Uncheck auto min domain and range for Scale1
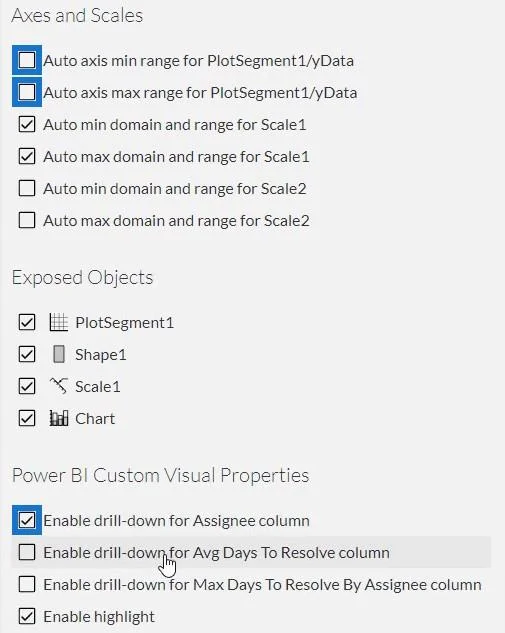The width and height of the screenshot is (505, 633). 27,124
